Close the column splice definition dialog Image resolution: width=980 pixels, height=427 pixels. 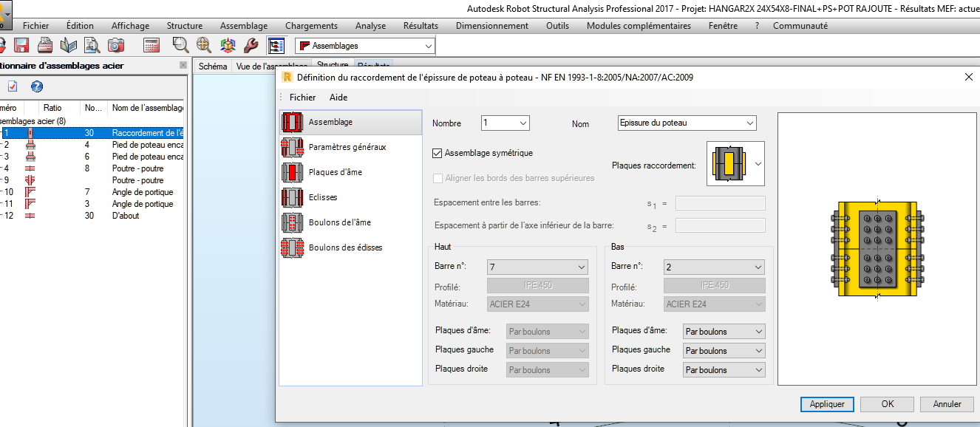[x=969, y=77]
